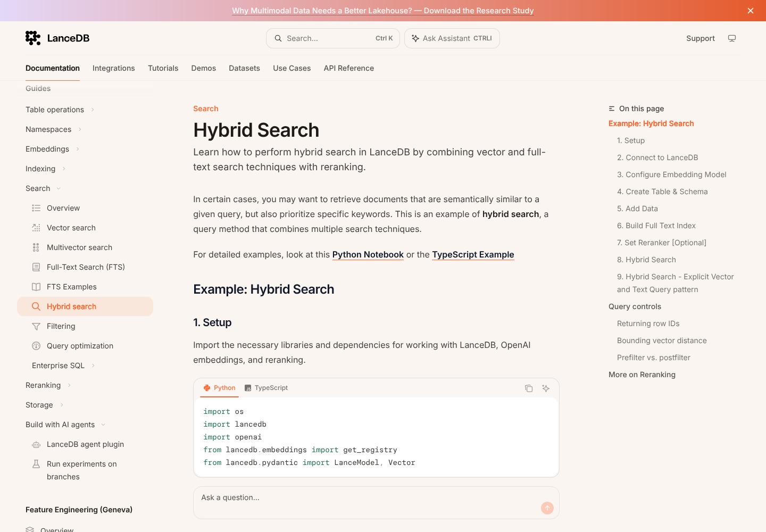This screenshot has height=532, width=766.
Task: Select the Python code tab
Action: (x=220, y=388)
